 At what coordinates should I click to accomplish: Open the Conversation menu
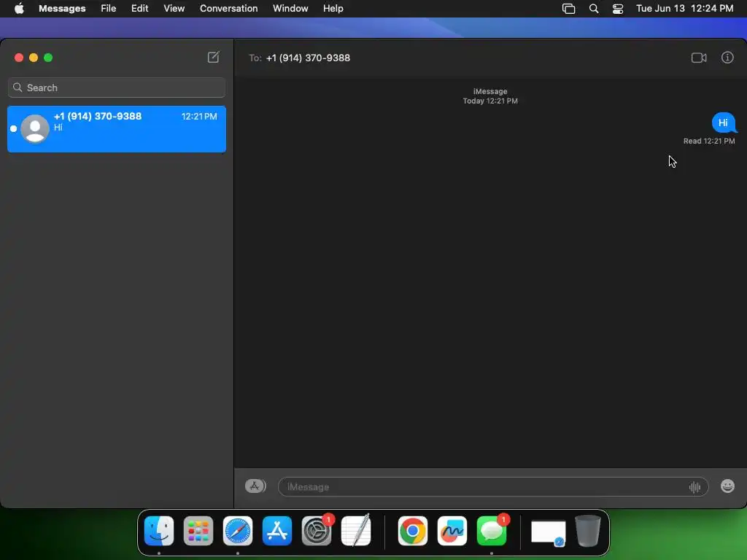pos(228,9)
